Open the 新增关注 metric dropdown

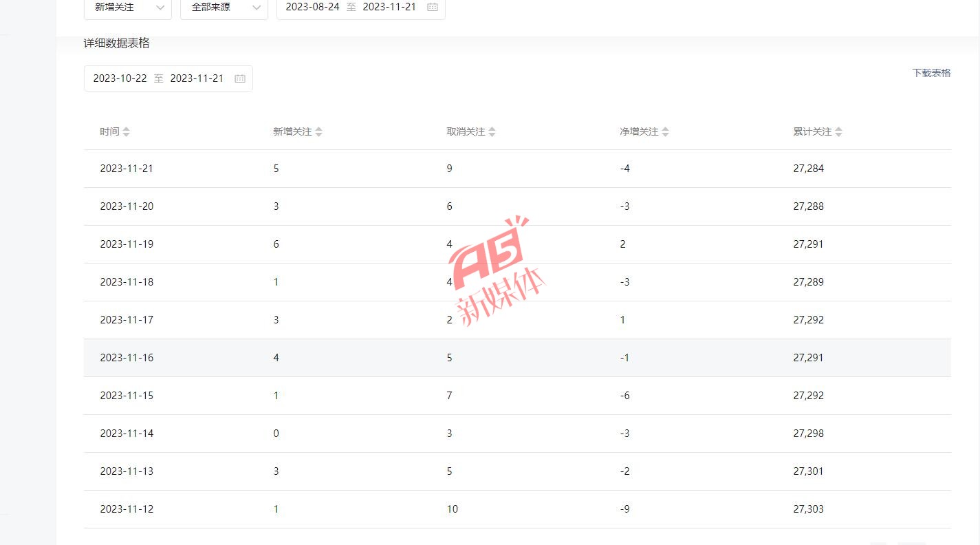point(128,7)
